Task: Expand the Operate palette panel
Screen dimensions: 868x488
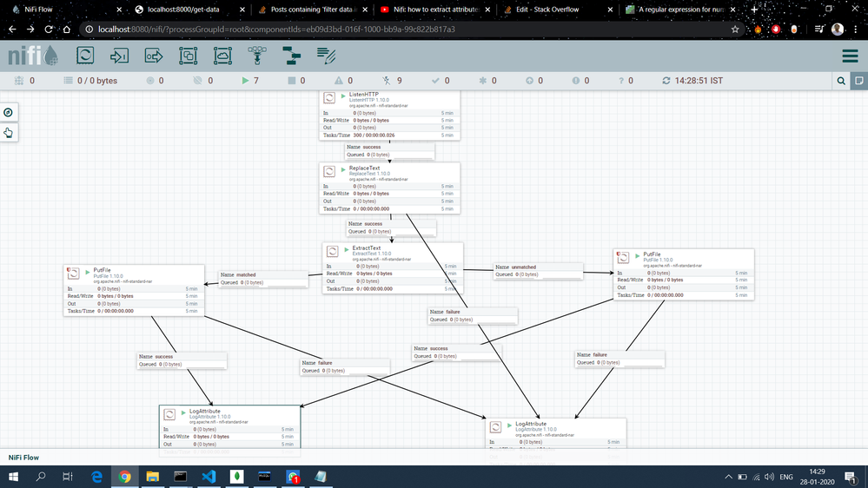Action: pos(9,133)
